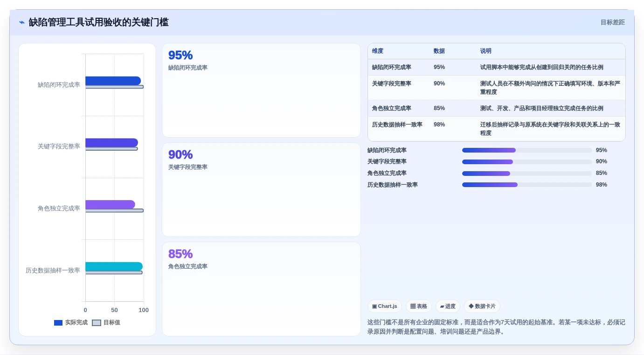This screenshot has width=644, height=355.
Task: Click the blue 实际完成 legend color box
Action: pos(58,323)
